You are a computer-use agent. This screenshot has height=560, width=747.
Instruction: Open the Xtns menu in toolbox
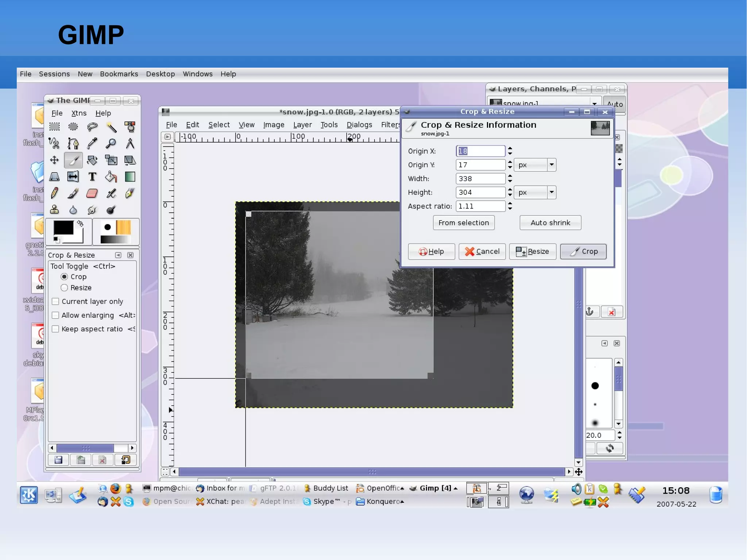79,113
